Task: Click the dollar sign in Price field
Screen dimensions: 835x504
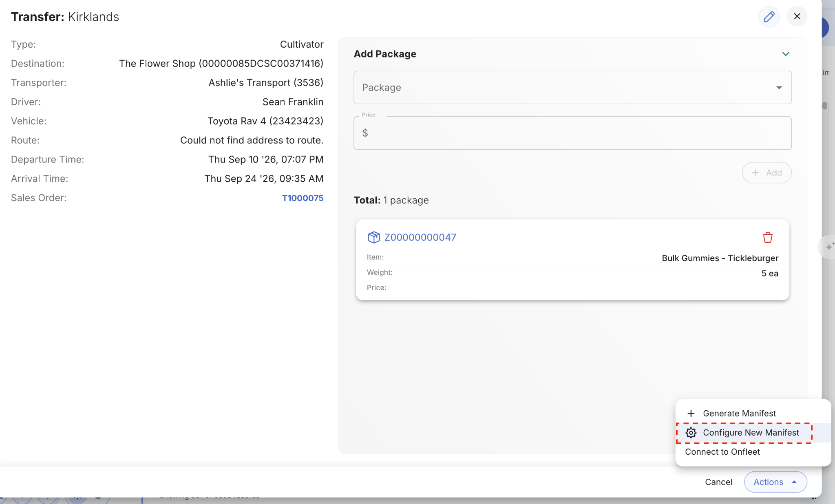Action: coord(365,133)
